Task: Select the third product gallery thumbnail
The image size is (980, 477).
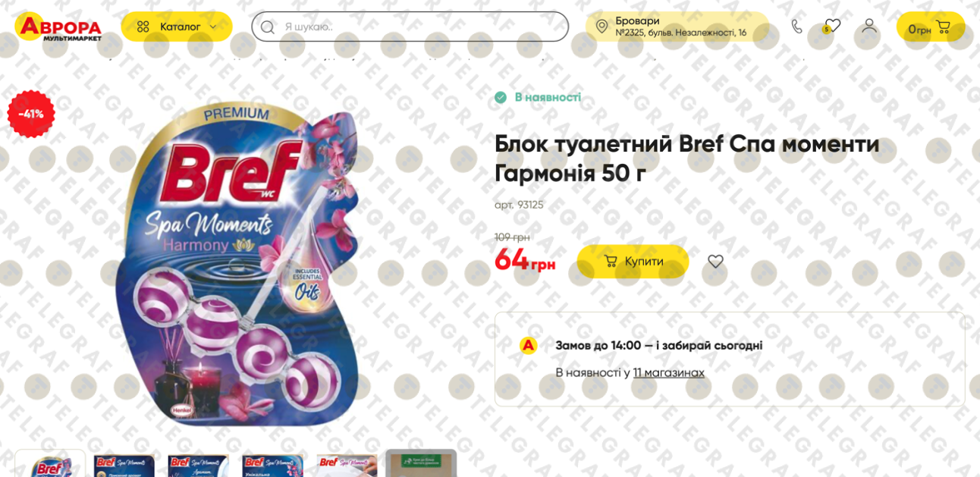Action: (198, 464)
